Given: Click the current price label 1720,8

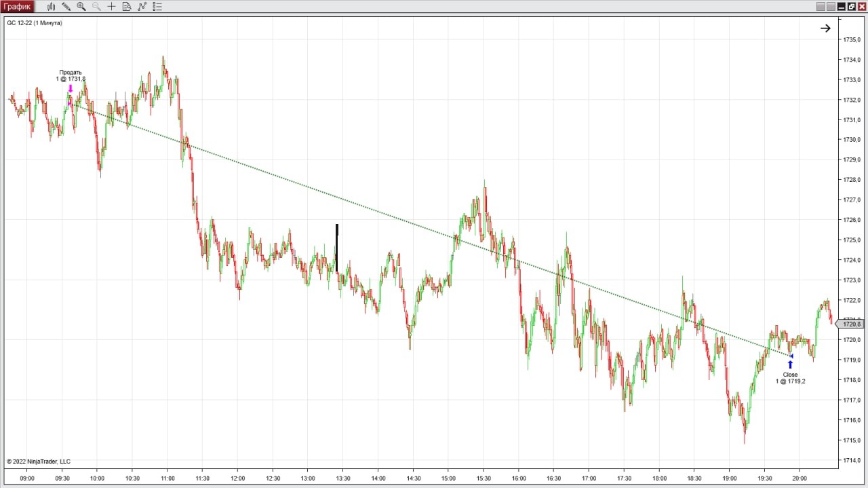Looking at the screenshot, I should [851, 324].
